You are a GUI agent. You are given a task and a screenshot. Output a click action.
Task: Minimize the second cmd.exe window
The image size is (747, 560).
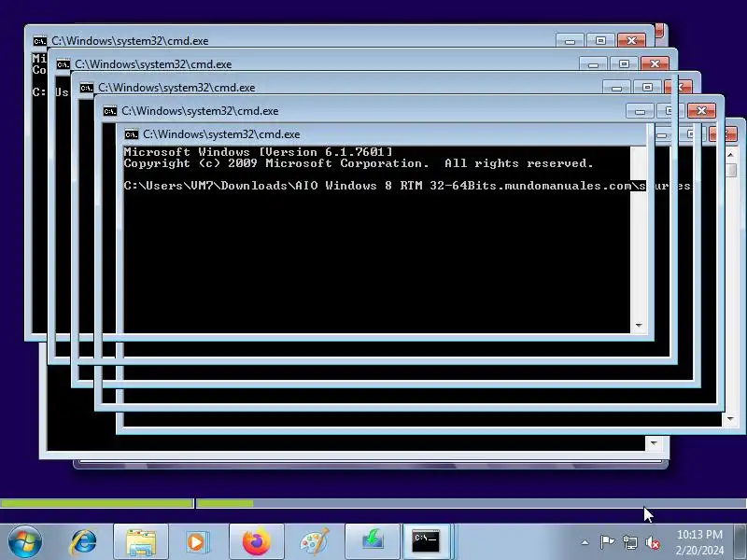pos(593,63)
